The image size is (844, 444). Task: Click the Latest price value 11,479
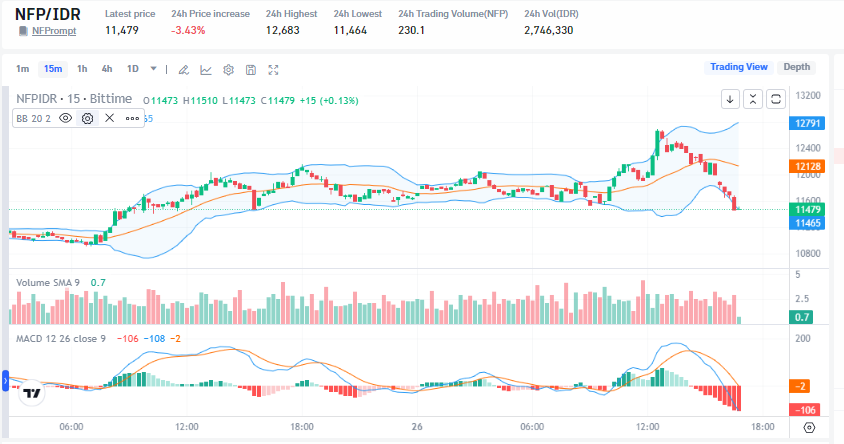[x=122, y=31]
